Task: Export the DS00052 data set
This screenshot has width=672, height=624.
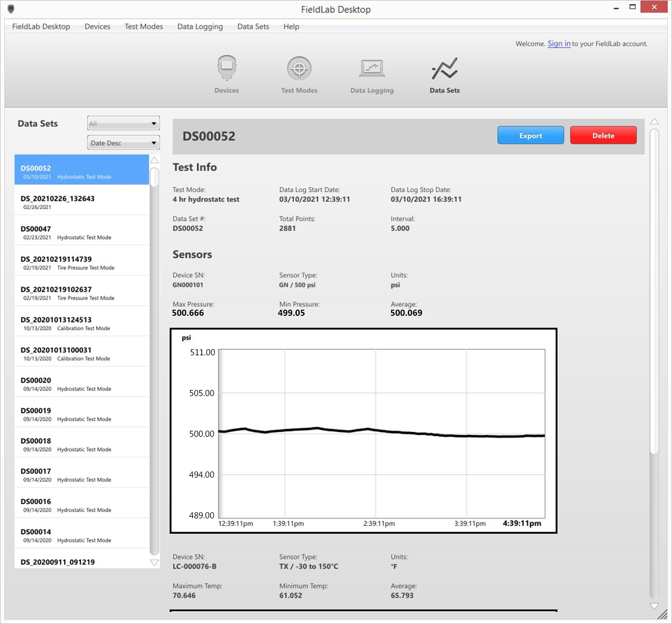Action: point(530,136)
